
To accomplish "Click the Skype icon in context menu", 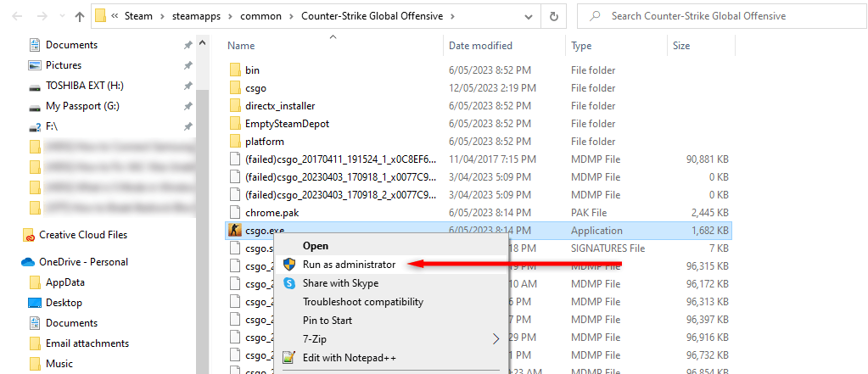I will 289,283.
